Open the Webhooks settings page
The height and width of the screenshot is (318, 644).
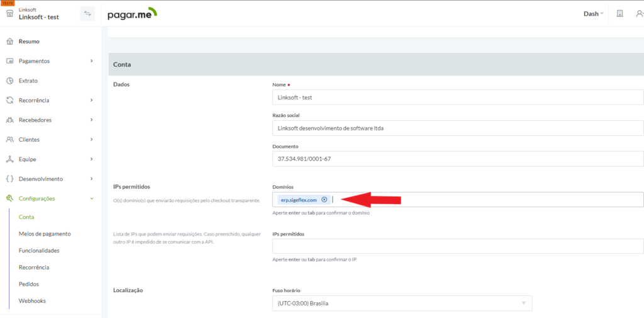(x=32, y=301)
